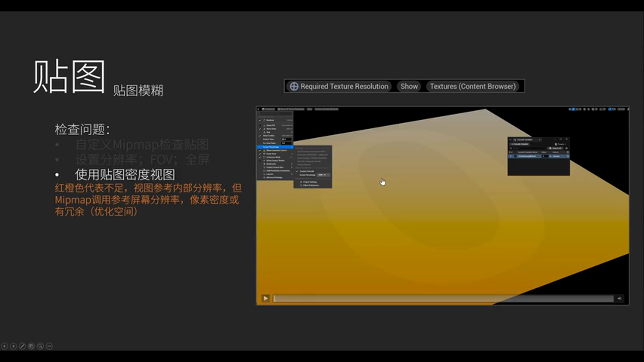Viewport: 644px width, 362px height.
Task: Play the embedded video
Action: pyautogui.click(x=265, y=298)
